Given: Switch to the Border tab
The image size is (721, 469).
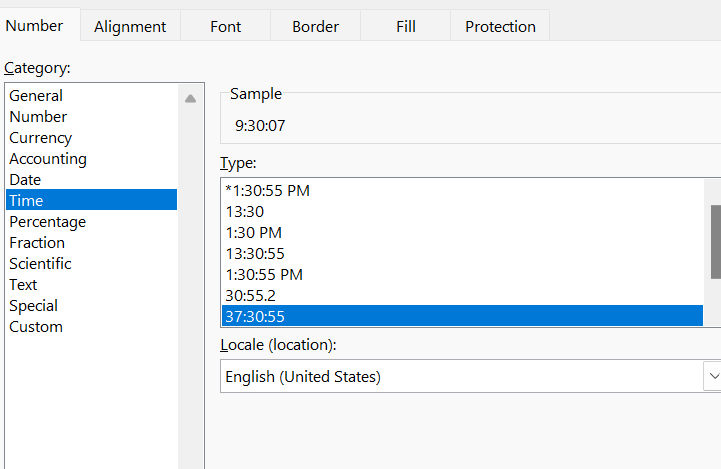Looking at the screenshot, I should pyautogui.click(x=315, y=27).
